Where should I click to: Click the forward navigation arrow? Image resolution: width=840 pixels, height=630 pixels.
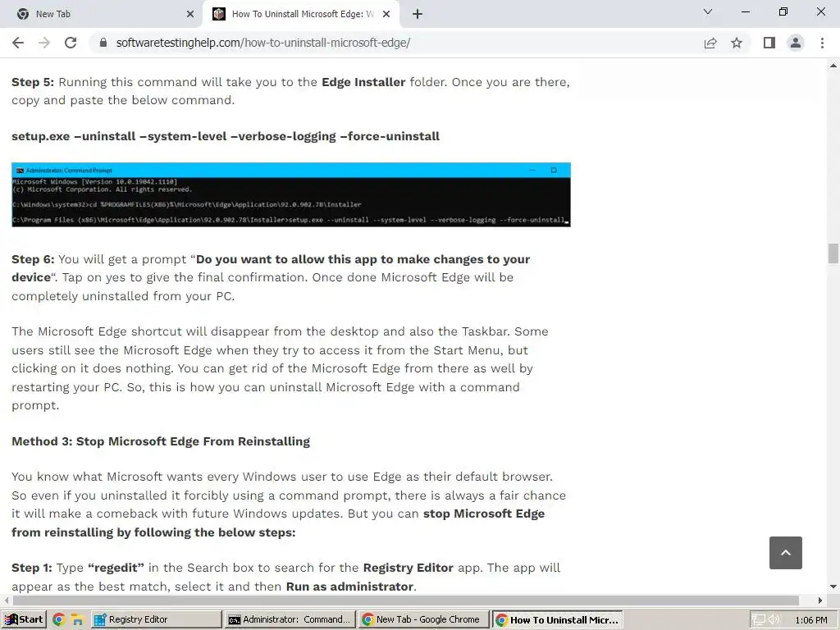(44, 43)
